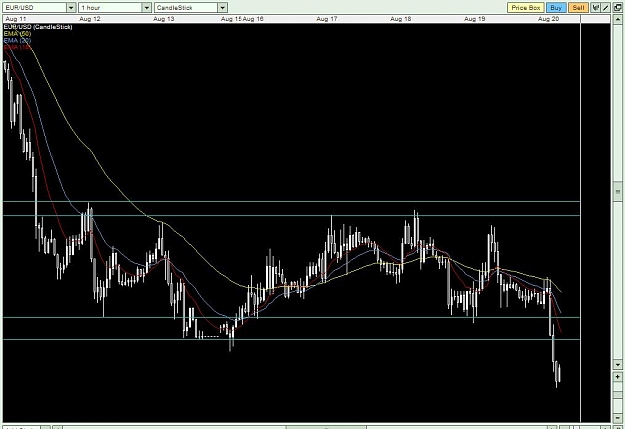625x429 pixels.
Task: Click the orange Sell button
Action: pyautogui.click(x=578, y=8)
